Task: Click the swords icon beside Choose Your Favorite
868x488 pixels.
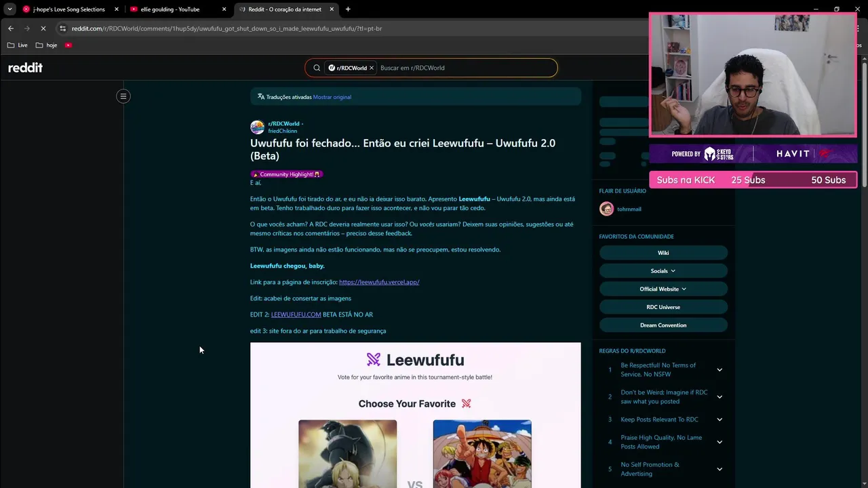Action: coord(466,403)
